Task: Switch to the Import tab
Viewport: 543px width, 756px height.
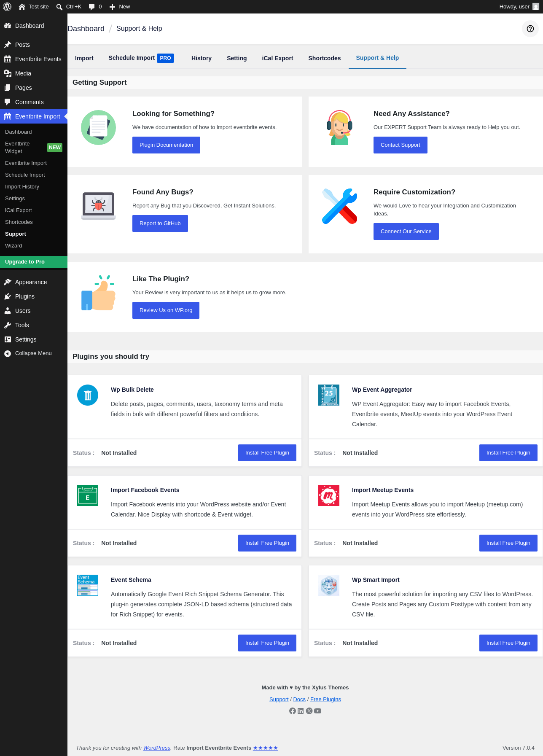Action: coord(84,58)
